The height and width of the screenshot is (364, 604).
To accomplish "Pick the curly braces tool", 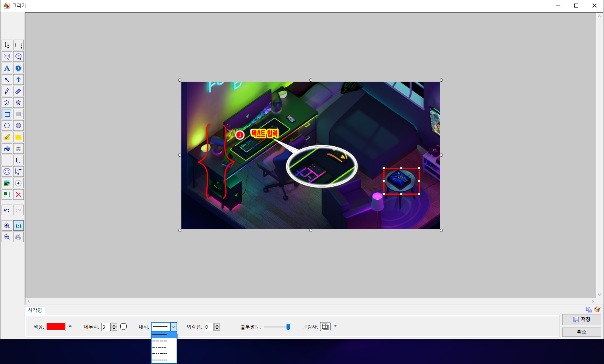I will tap(18, 160).
